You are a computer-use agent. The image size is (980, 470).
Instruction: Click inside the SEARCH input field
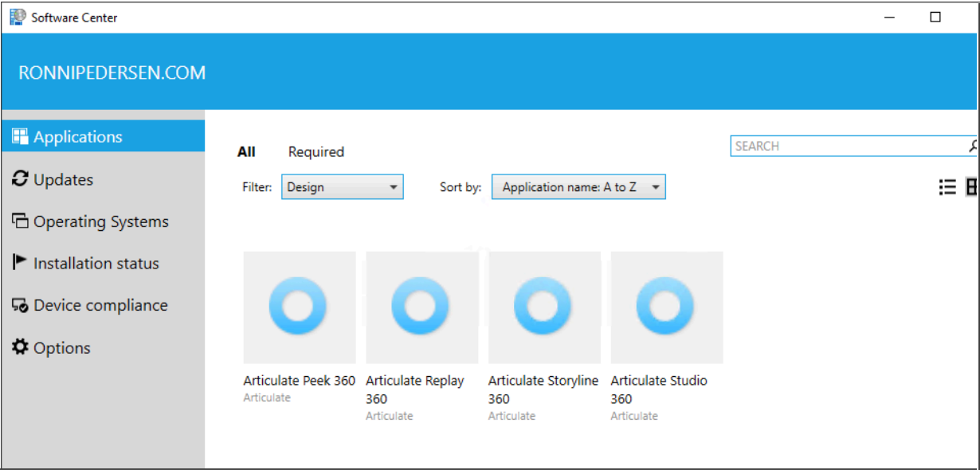tap(848, 146)
